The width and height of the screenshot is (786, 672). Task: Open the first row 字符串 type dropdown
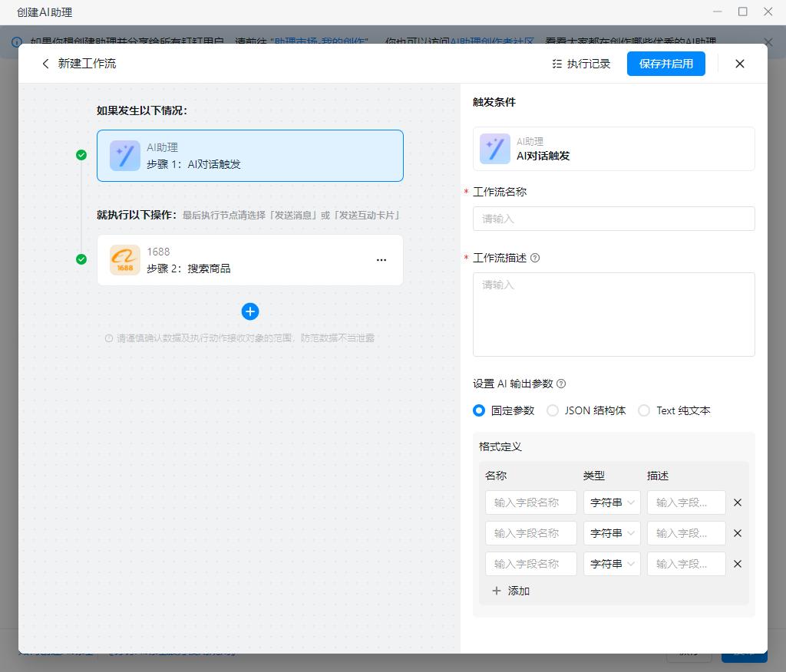pos(612,502)
